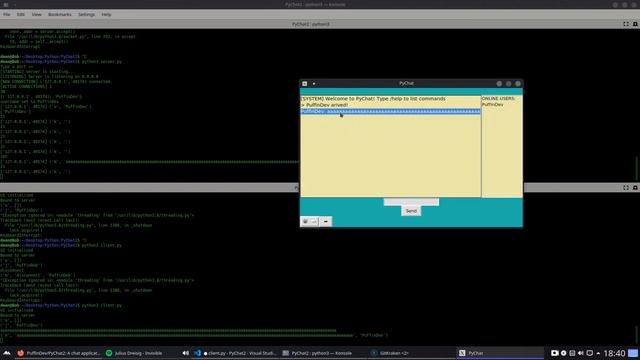This screenshot has width=640, height=360.
Task: Click the display tray icon
Action: [589, 353]
